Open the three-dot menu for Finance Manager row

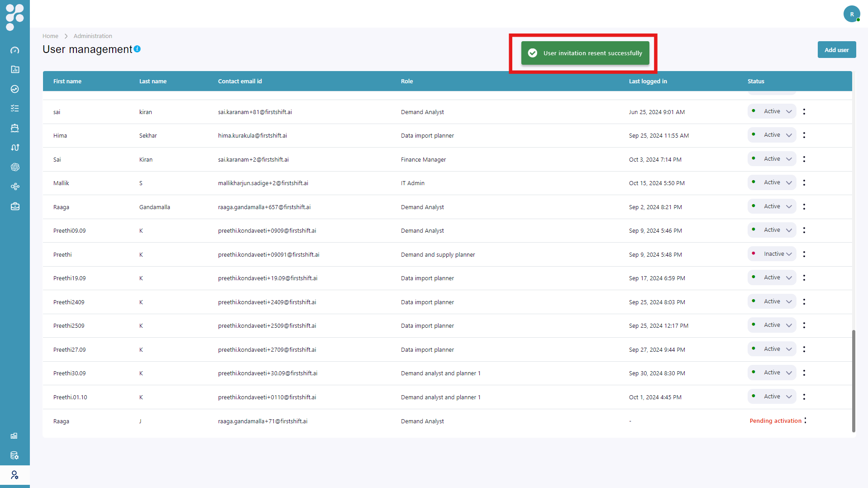804,159
